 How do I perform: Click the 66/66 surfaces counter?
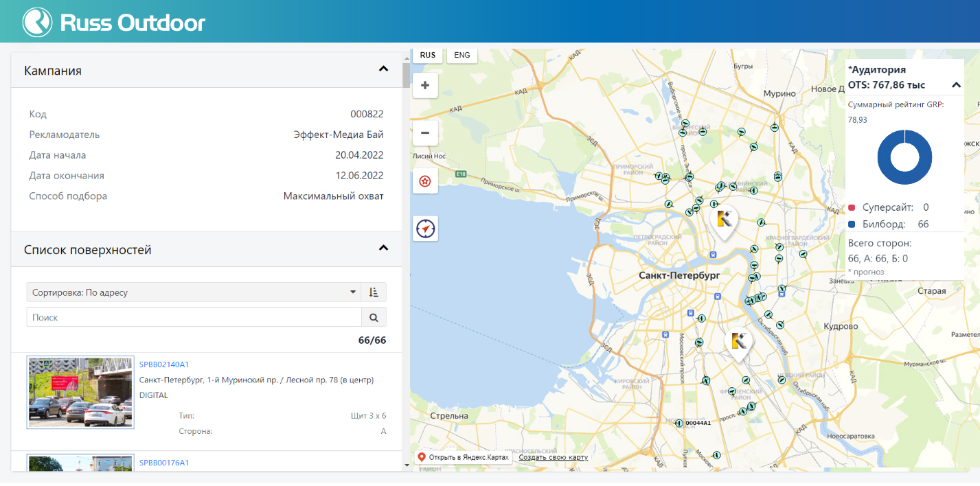(x=372, y=340)
